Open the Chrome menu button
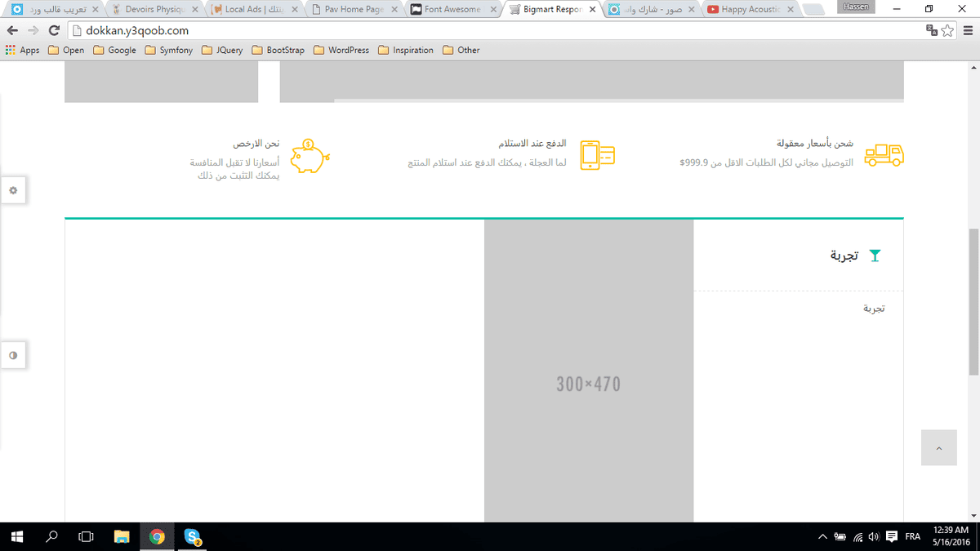This screenshot has width=980, height=551. tap(968, 30)
